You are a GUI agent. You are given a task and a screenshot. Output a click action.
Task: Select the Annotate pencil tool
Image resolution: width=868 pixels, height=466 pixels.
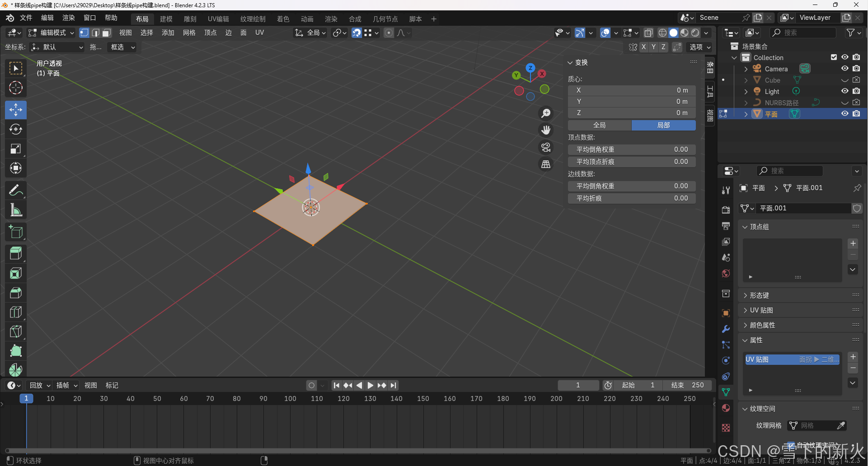16,190
